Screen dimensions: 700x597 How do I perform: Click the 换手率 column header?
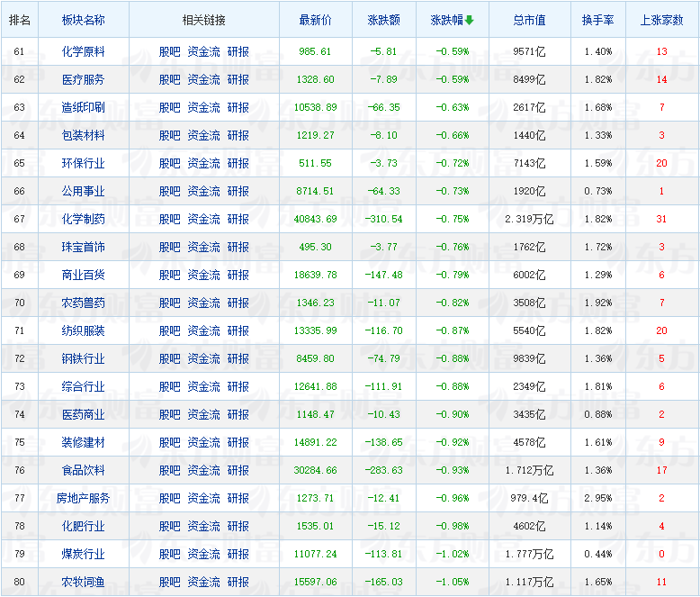pyautogui.click(x=597, y=20)
